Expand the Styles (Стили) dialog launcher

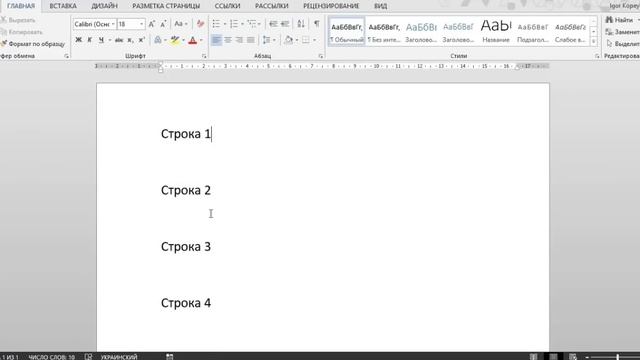[x=597, y=56]
